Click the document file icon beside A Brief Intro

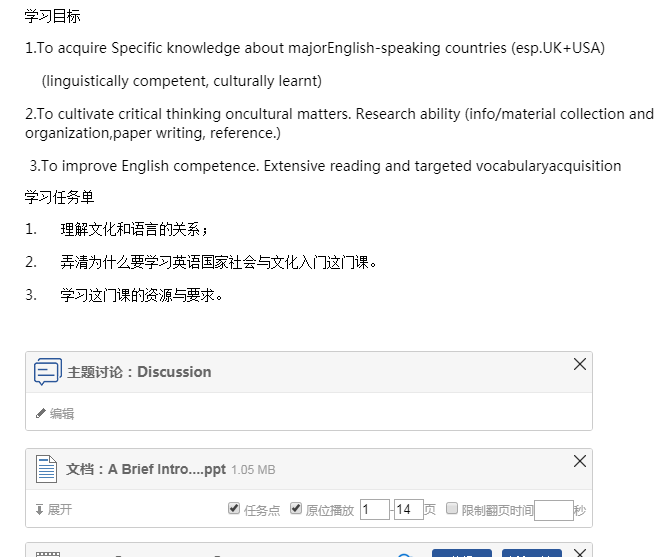pyautogui.click(x=47, y=469)
